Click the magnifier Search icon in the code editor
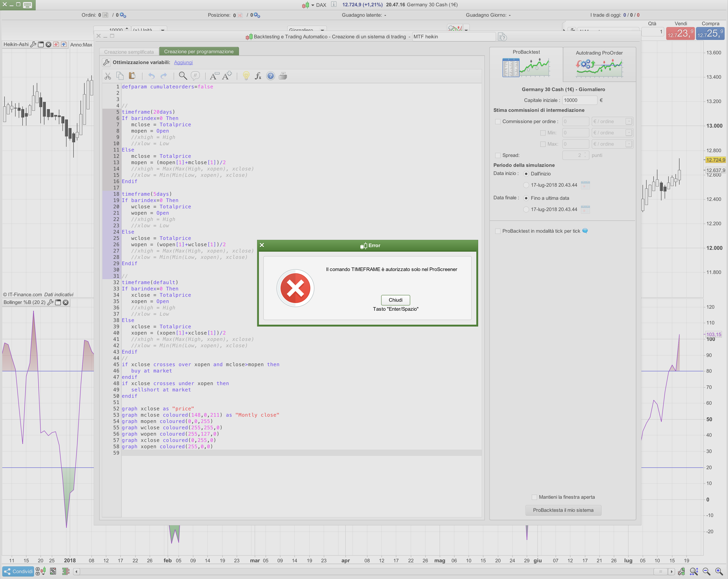 pyautogui.click(x=183, y=76)
